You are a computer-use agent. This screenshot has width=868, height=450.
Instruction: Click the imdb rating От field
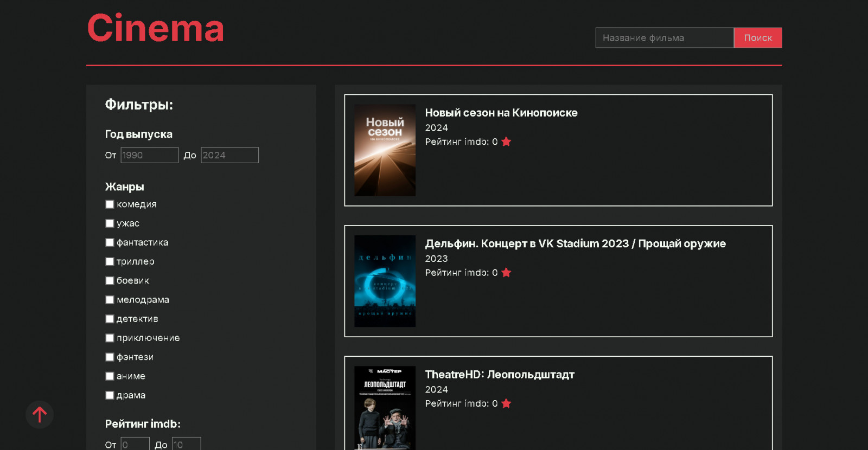click(x=135, y=444)
